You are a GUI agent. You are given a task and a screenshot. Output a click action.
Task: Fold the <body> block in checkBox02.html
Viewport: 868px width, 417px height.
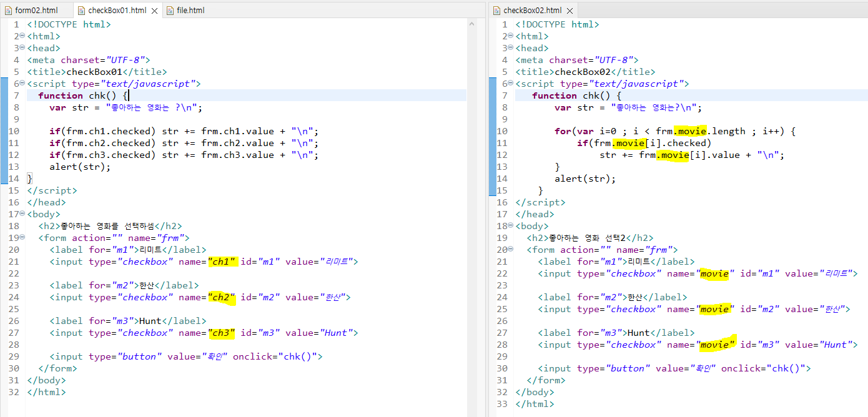(x=511, y=226)
